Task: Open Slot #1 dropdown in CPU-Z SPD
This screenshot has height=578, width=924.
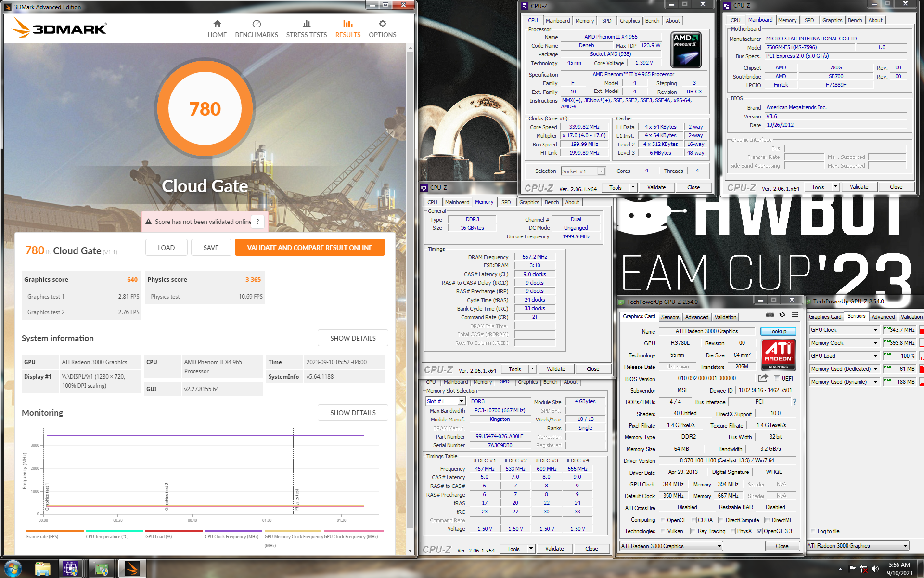Action: coord(461,401)
